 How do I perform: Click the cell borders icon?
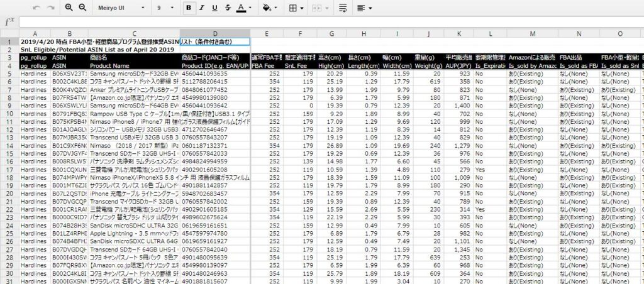coord(293,8)
